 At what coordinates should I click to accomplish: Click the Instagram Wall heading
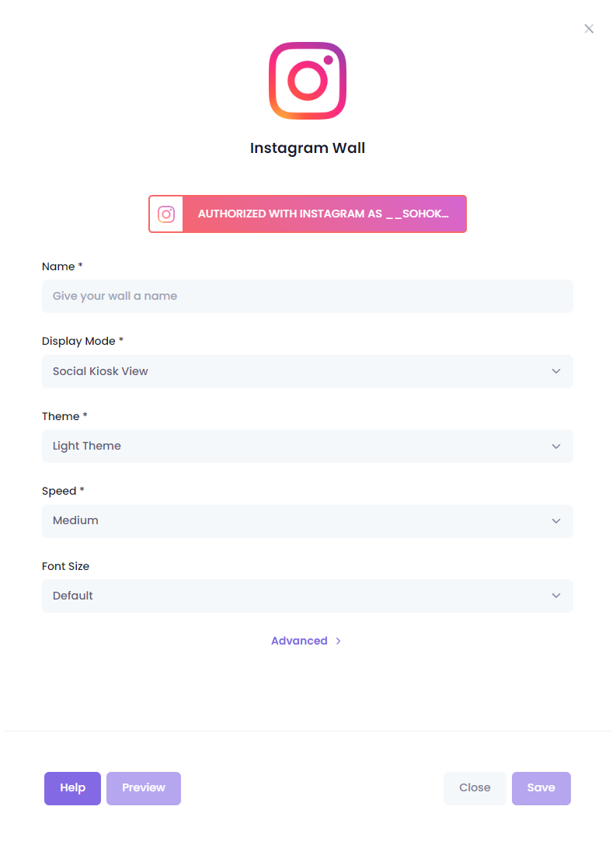pyautogui.click(x=307, y=148)
